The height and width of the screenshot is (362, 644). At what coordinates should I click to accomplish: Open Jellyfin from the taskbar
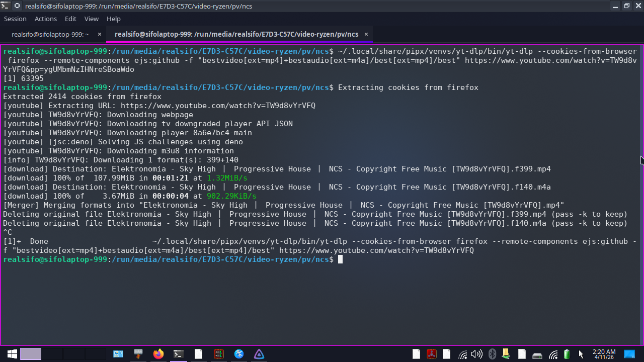click(x=259, y=354)
